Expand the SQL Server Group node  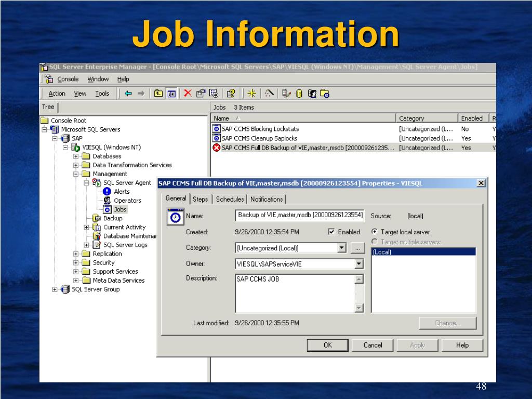click(55, 289)
